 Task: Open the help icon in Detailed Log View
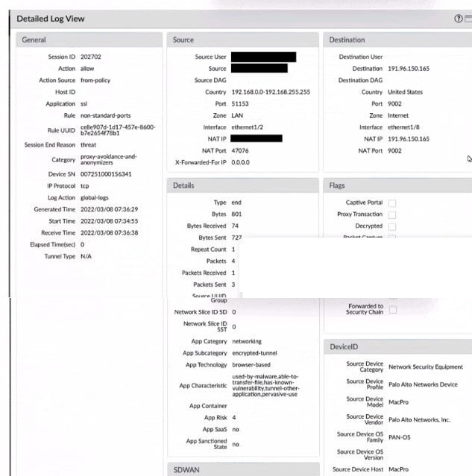[x=459, y=19]
